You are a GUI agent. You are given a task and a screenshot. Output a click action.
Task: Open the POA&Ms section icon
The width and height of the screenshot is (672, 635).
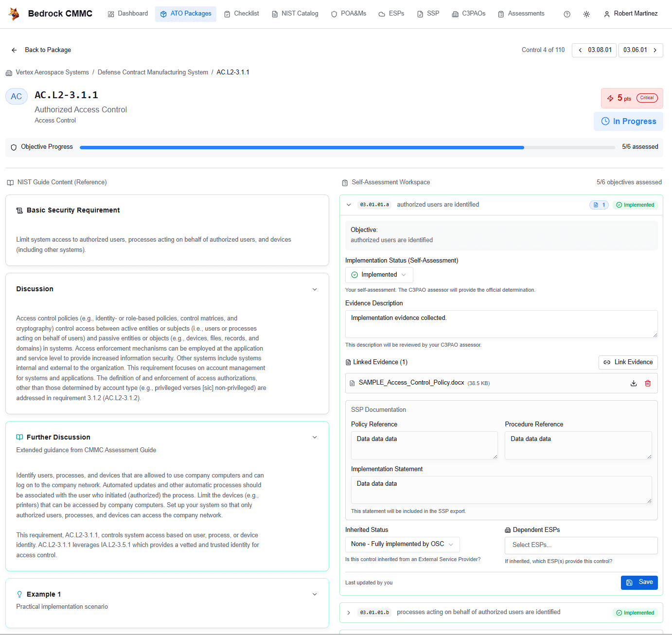(x=334, y=14)
